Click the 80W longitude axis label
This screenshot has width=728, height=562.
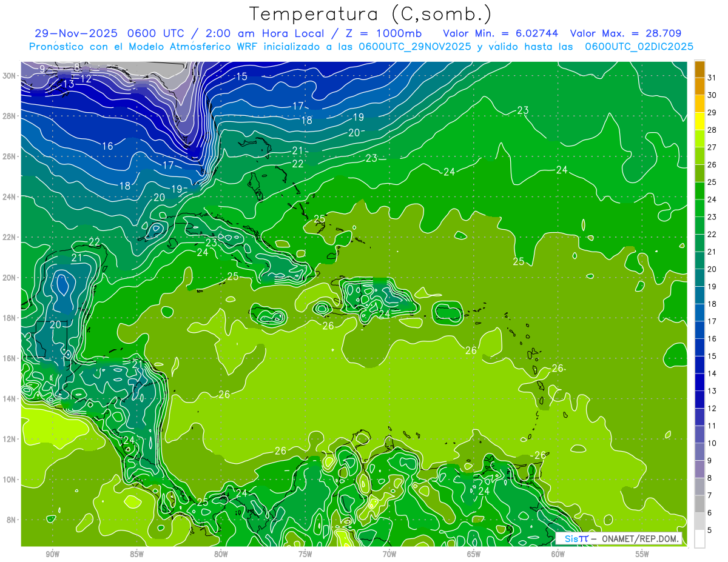(221, 554)
